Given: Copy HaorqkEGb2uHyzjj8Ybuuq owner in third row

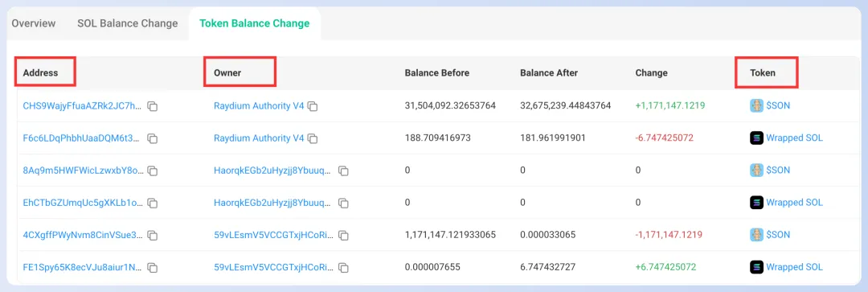Looking at the screenshot, I should [x=343, y=171].
